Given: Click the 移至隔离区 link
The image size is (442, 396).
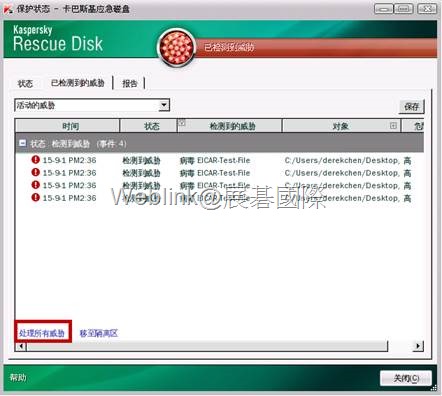Looking at the screenshot, I should click(x=99, y=333).
